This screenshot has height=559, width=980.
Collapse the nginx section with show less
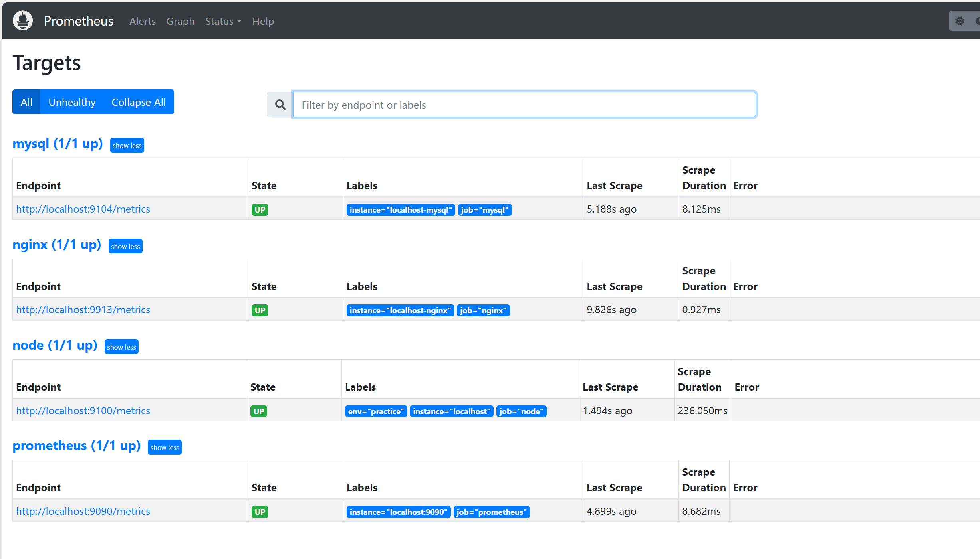click(x=125, y=247)
